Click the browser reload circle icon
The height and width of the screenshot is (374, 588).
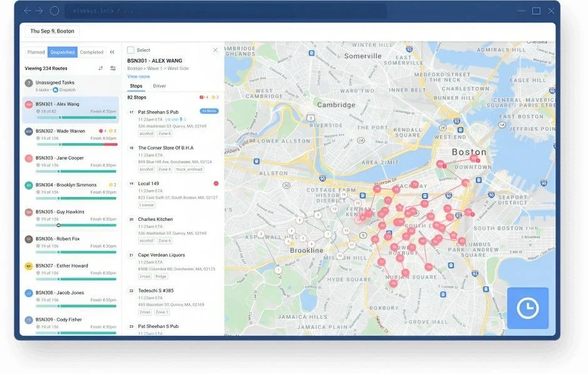[x=54, y=11]
